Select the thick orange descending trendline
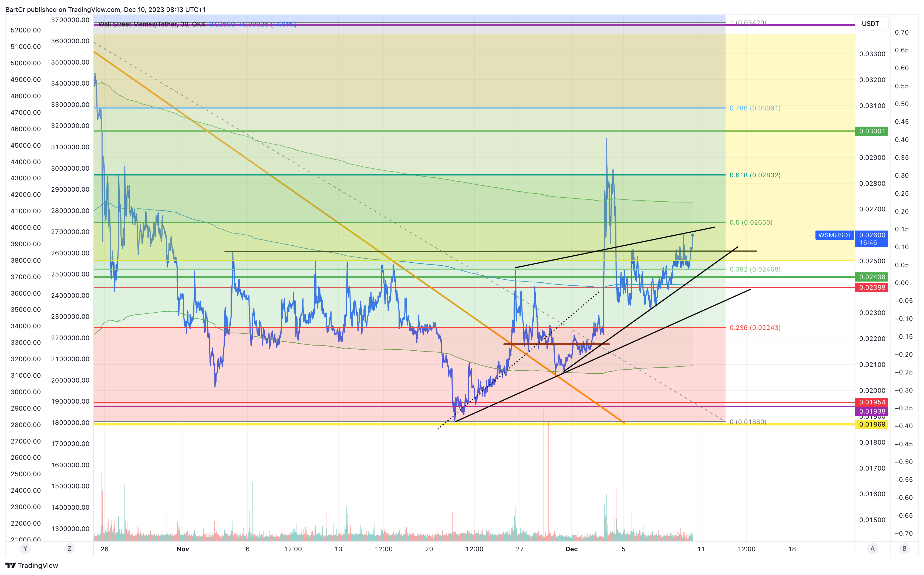The width and height of the screenshot is (924, 575). coord(359,237)
